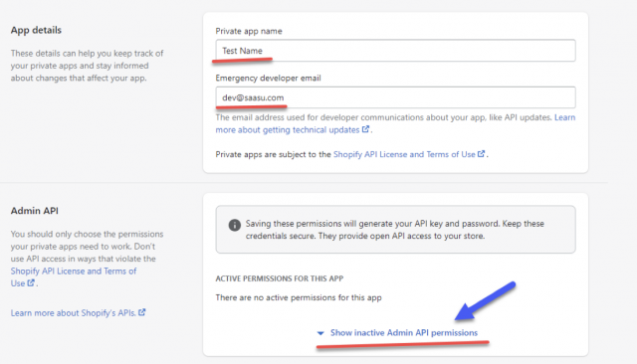
Task: Click external-link icon after 'Shopify's APIs'
Action: pyautogui.click(x=141, y=312)
